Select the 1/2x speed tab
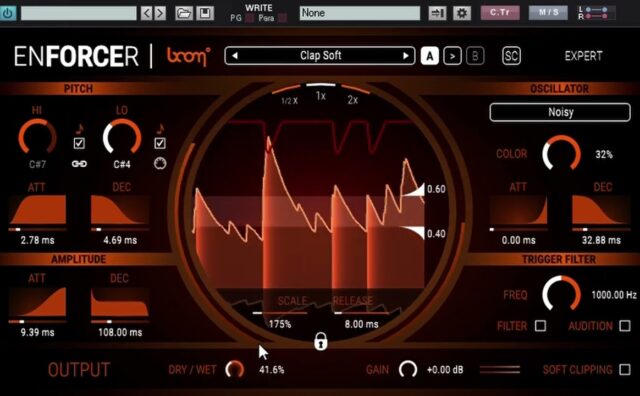The width and height of the screenshot is (640, 396). click(x=289, y=100)
